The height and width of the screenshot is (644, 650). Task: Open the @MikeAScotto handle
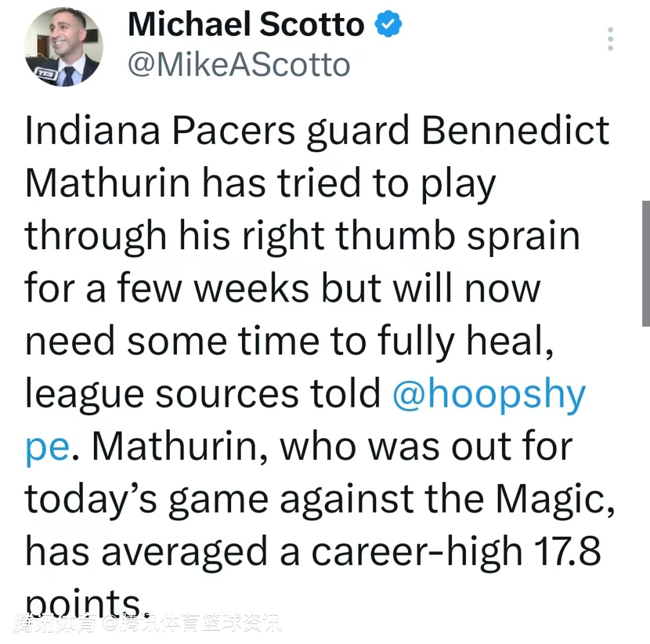[238, 64]
